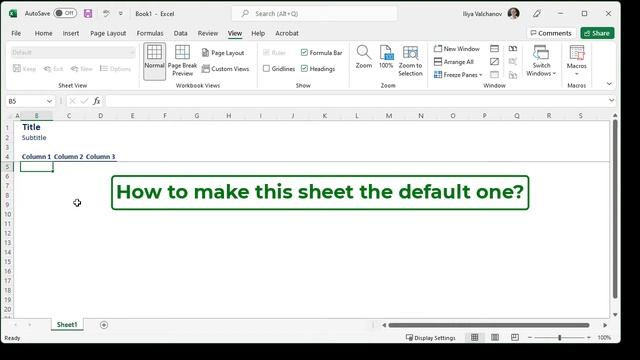The image size is (640, 360).
Task: Click the zoom out minus button
Action: coord(530,338)
